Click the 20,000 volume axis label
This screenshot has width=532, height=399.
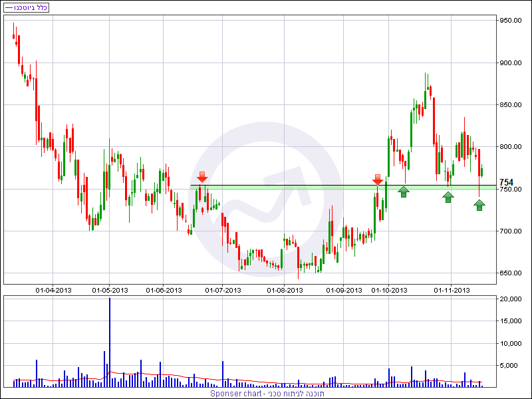(511, 299)
